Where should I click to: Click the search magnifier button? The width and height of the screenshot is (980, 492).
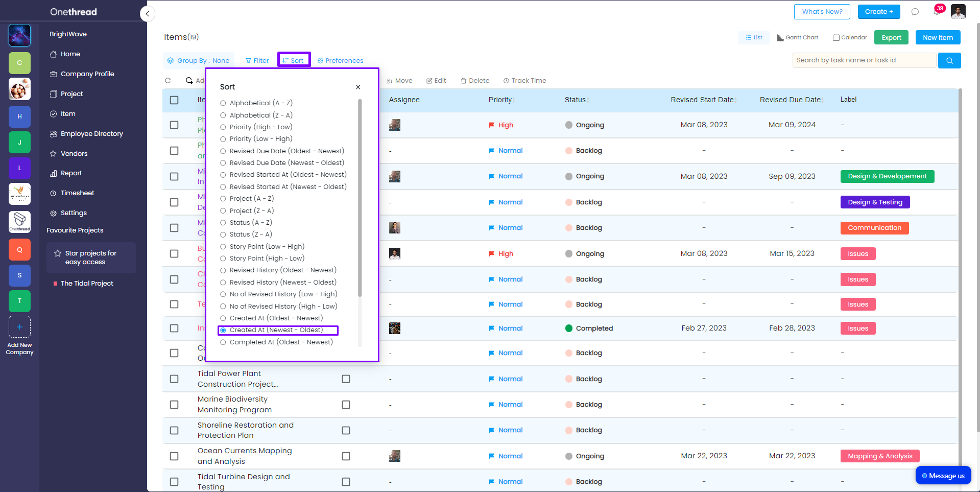coord(949,60)
